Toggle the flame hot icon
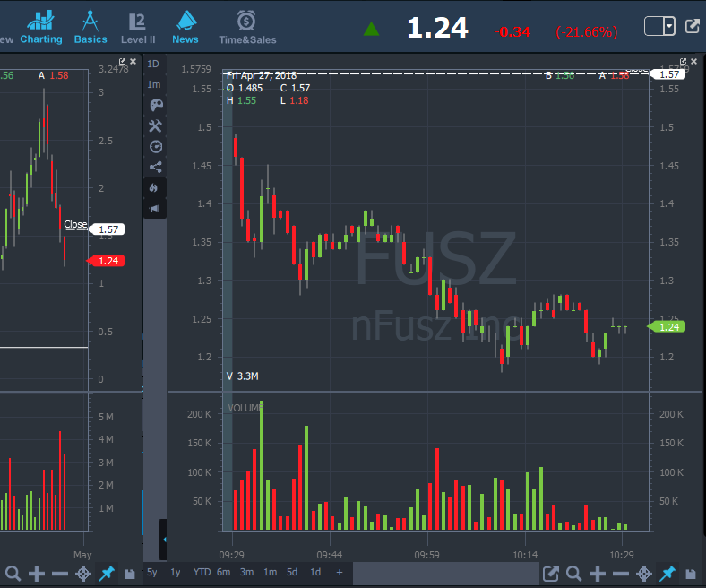 tap(154, 188)
